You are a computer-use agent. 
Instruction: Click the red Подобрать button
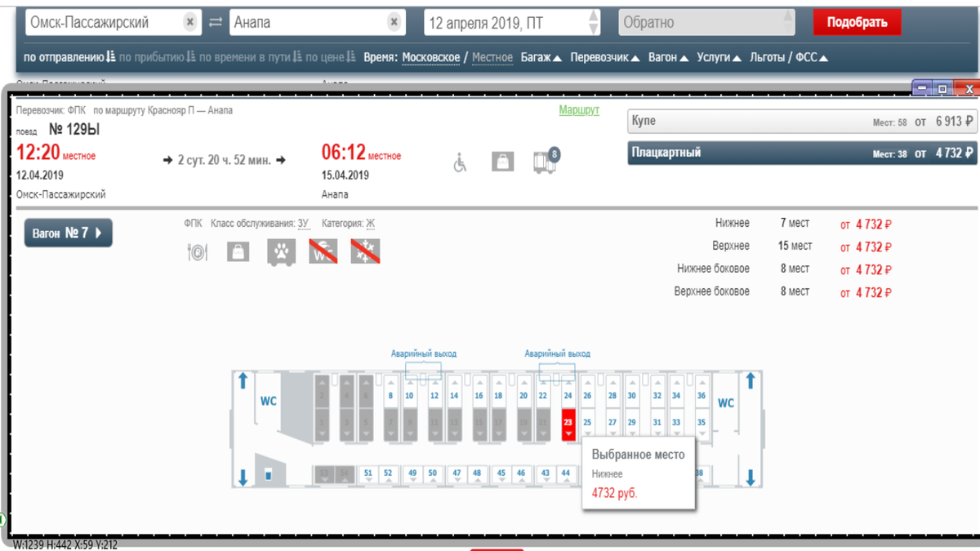click(x=857, y=22)
